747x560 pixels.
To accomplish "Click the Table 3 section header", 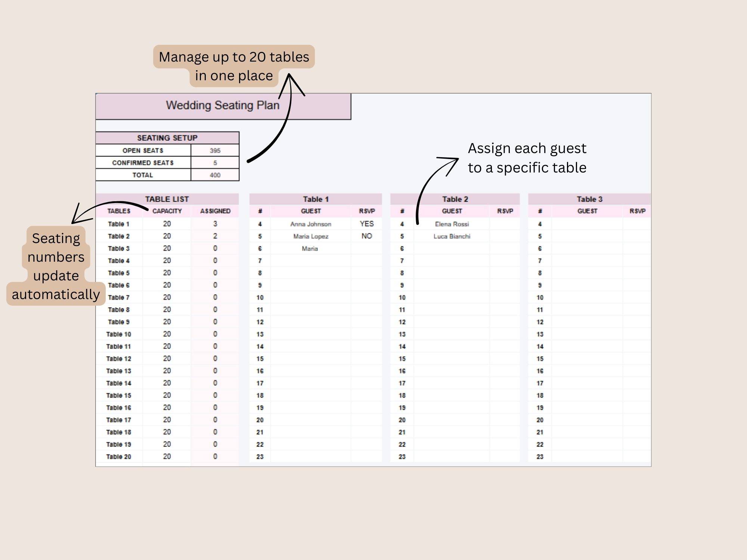I will (589, 199).
